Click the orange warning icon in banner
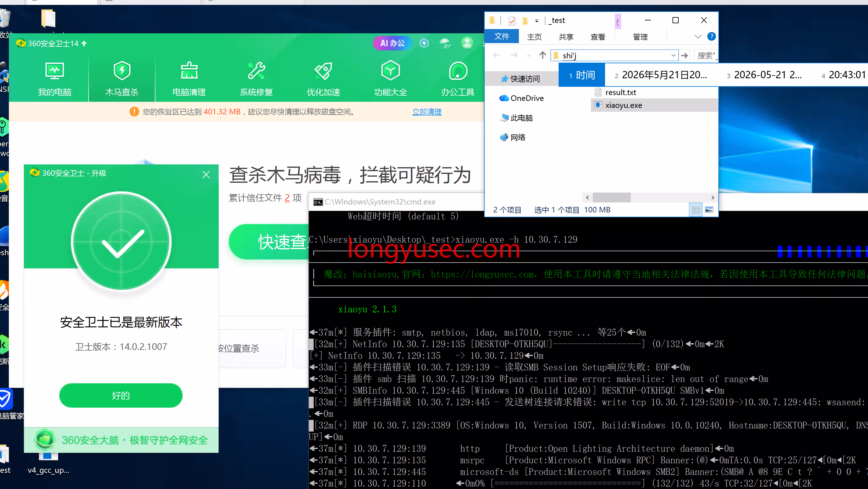Viewport: 868px width, 489px height. 134,112
